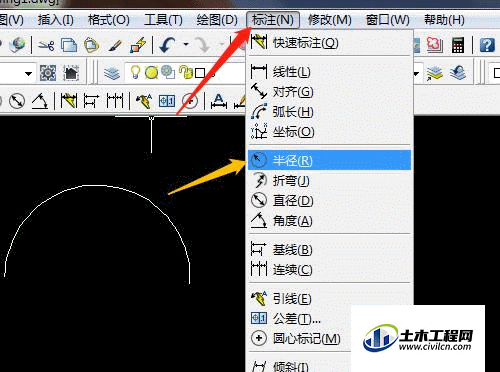Image resolution: width=500 pixels, height=372 pixels.
Task: Click Quick Dimension toolbar icon
Action: coord(69,101)
